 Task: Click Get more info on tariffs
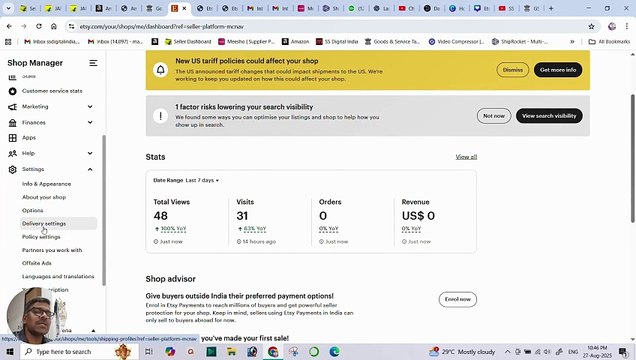(x=558, y=70)
